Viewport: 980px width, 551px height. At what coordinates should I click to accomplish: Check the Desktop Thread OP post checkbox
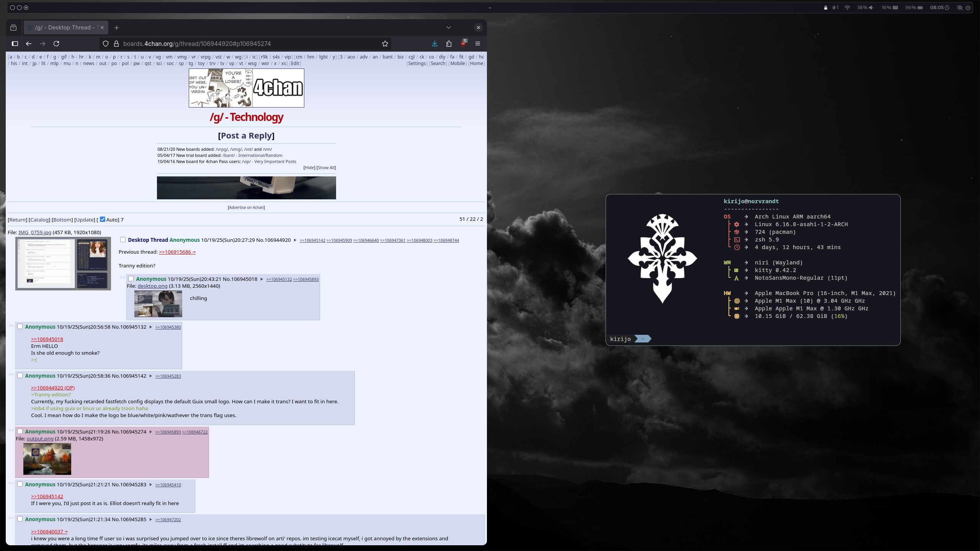[123, 240]
